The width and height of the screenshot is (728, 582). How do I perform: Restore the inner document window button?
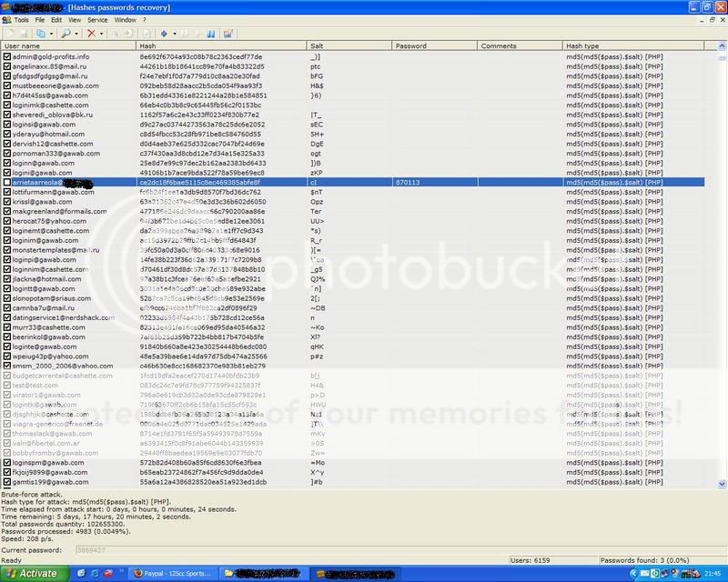coord(713,20)
